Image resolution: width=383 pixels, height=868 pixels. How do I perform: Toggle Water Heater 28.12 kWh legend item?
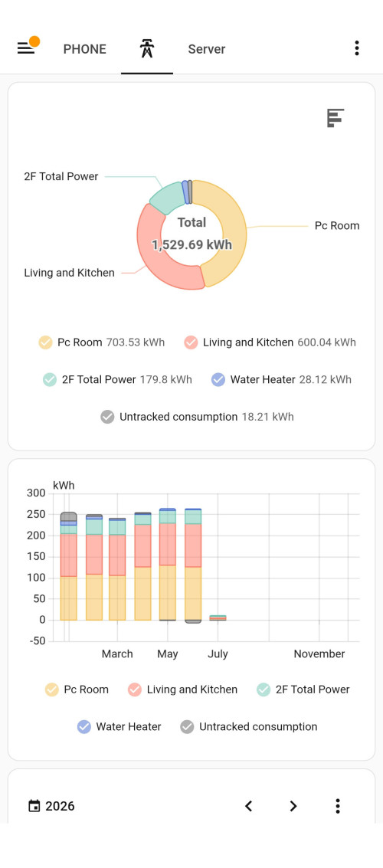point(281,380)
